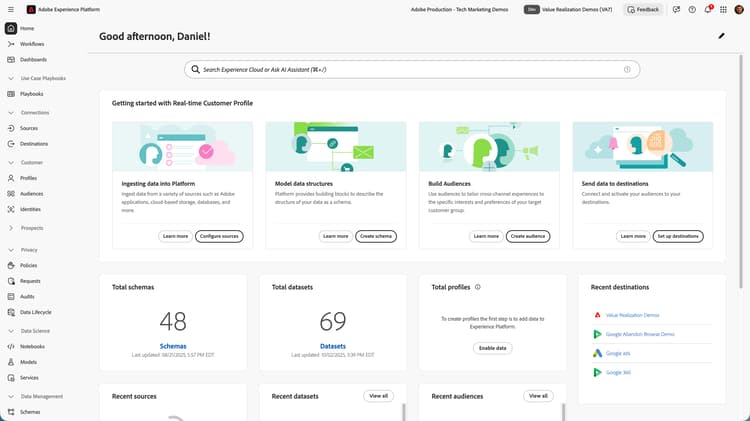Click the Adobe Experience Platform logo
The height and width of the screenshot is (421, 750).
click(31, 10)
